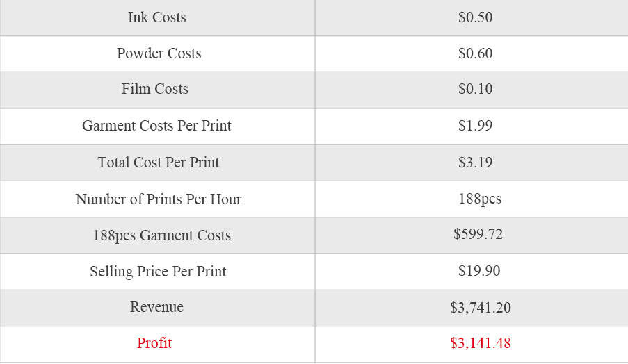Select the $0.50 ink cost value
This screenshot has height=364, width=628.
coord(475,17)
